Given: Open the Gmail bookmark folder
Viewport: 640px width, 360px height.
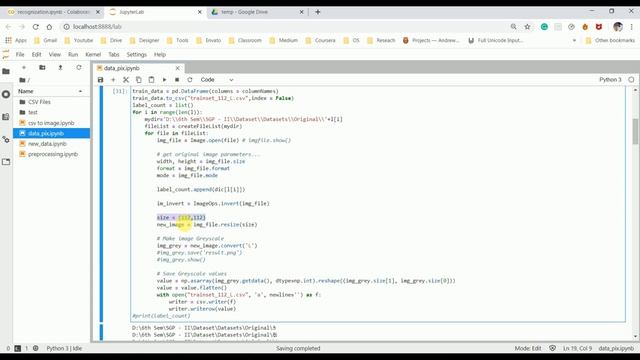Looking at the screenshot, I should point(46,40).
